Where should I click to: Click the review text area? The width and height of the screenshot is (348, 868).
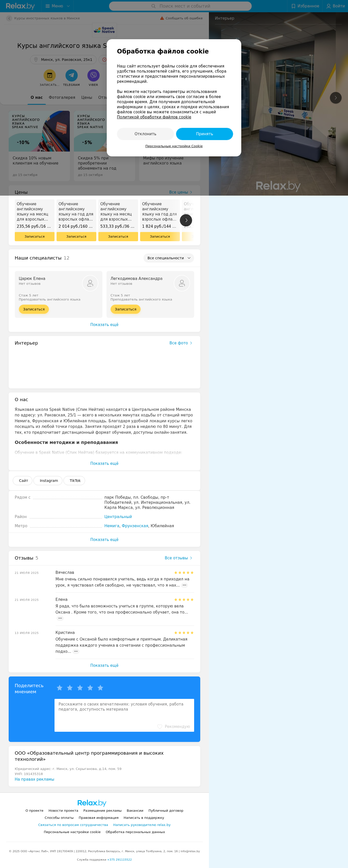click(124, 715)
